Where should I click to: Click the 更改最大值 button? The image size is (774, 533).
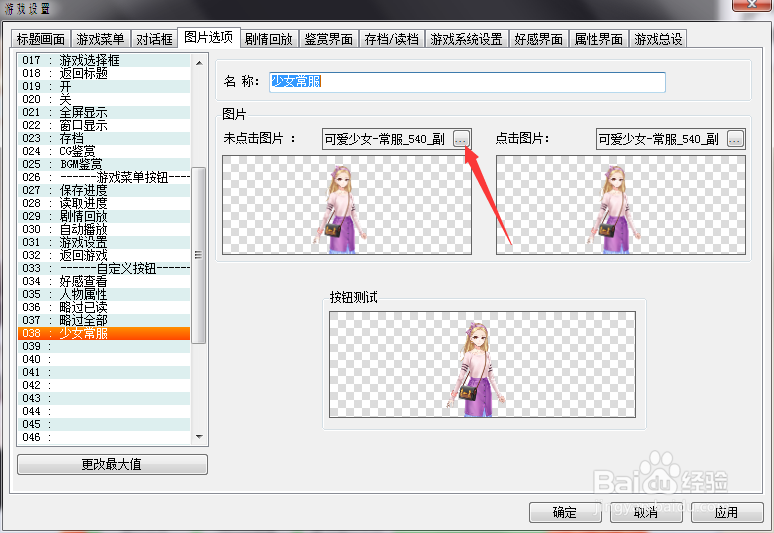[112, 464]
